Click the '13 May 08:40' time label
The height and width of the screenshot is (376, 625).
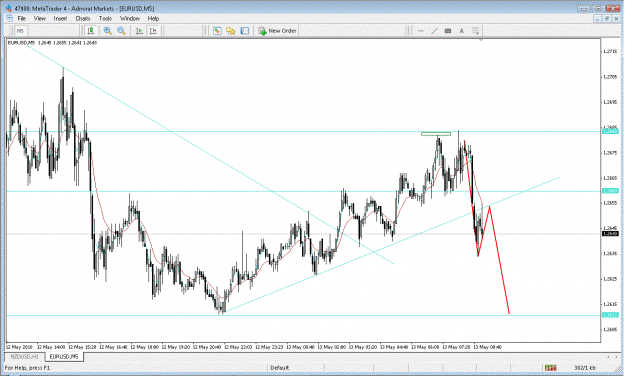tap(487, 347)
